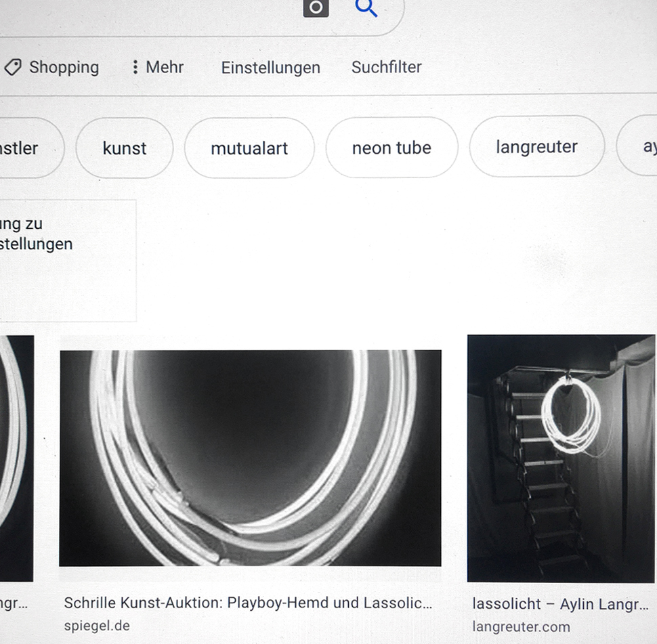Click the blue magnifying glass search icon
The width and height of the screenshot is (657, 644).
click(366, 7)
